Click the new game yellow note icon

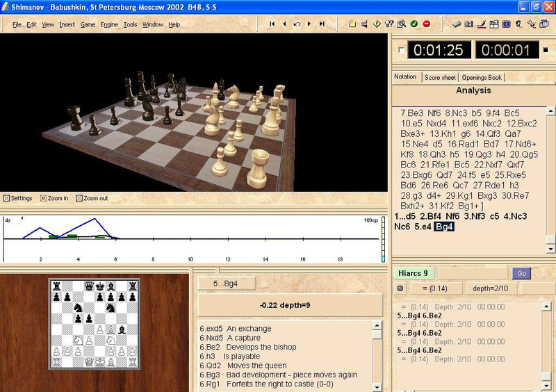pyautogui.click(x=352, y=24)
